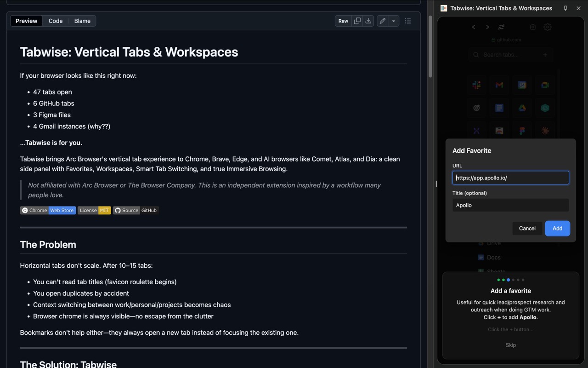Screen dimensions: 588x368
Task: Download raw file icon
Action: pyautogui.click(x=368, y=21)
